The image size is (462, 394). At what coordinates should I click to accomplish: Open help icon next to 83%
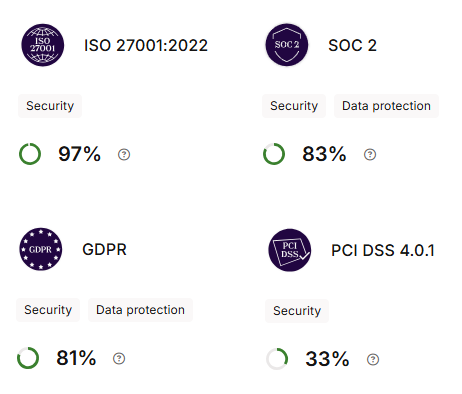coord(370,154)
